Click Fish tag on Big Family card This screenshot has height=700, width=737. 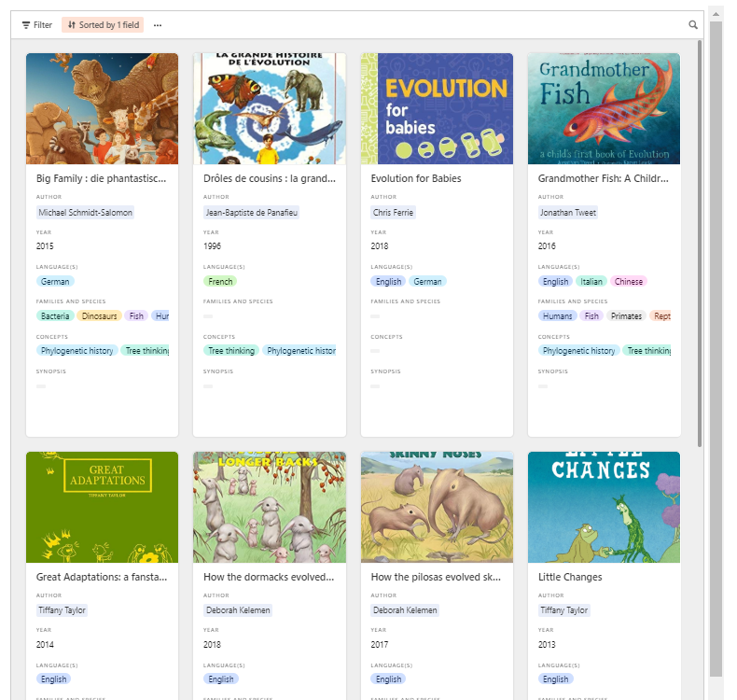tap(136, 315)
